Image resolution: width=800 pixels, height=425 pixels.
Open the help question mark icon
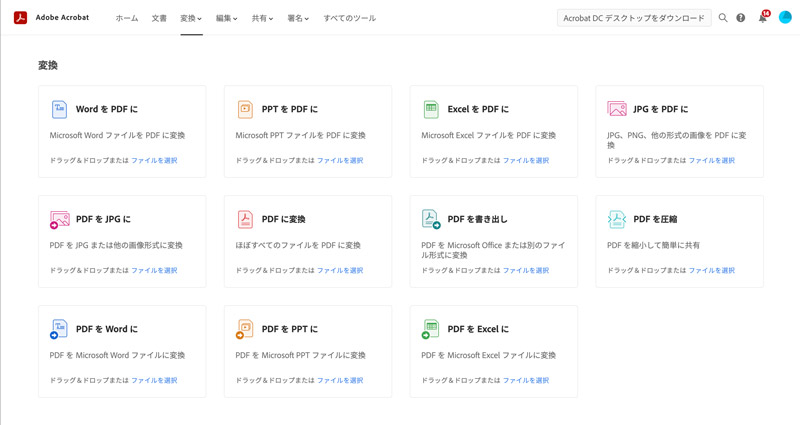(741, 18)
